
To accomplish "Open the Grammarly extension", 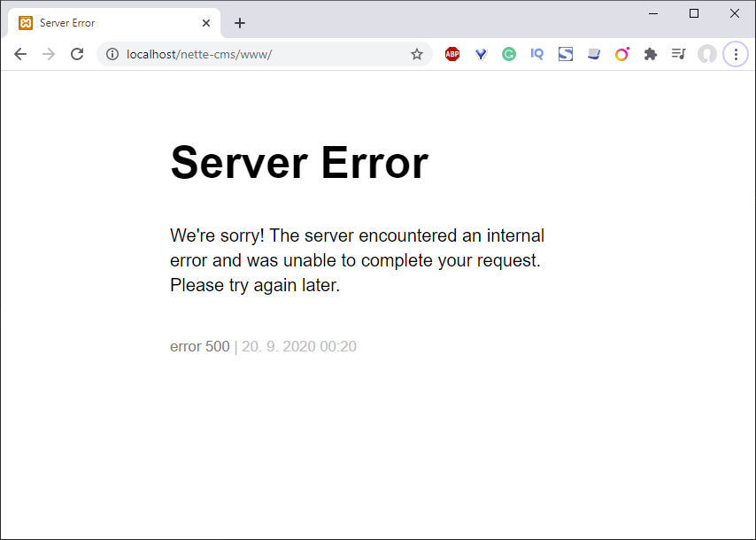I will click(x=509, y=54).
